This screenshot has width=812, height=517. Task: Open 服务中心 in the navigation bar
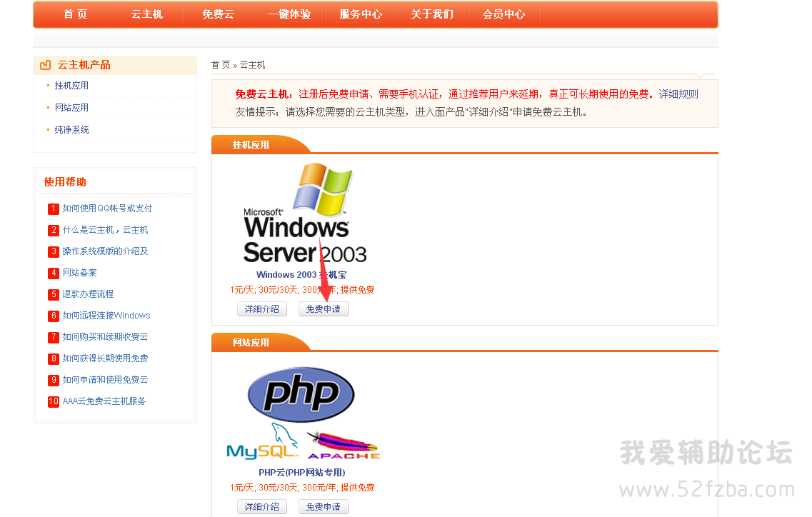361,14
